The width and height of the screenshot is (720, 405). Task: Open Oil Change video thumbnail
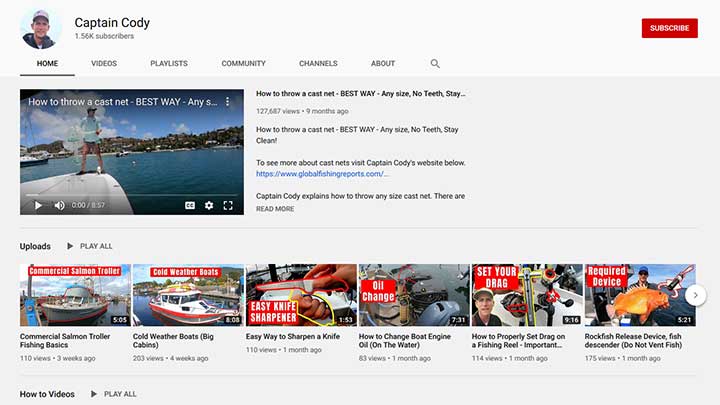[x=414, y=295]
